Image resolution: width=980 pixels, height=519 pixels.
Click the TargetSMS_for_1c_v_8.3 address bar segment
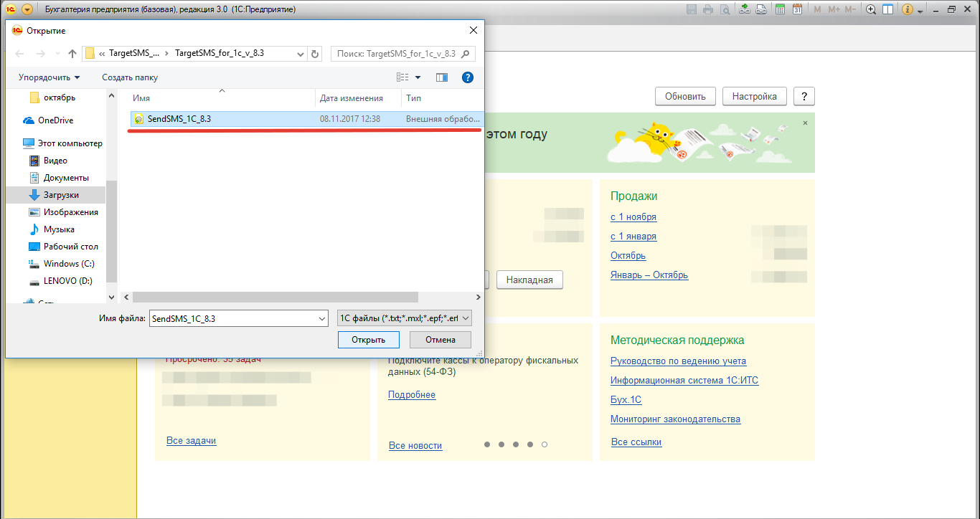[220, 54]
